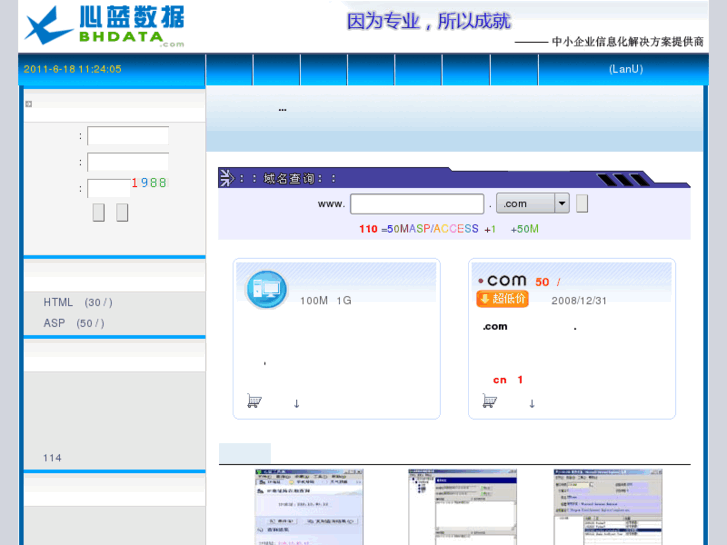Click the small button right of the .com dropdown
This screenshot has height=545, width=727.
pos(582,204)
